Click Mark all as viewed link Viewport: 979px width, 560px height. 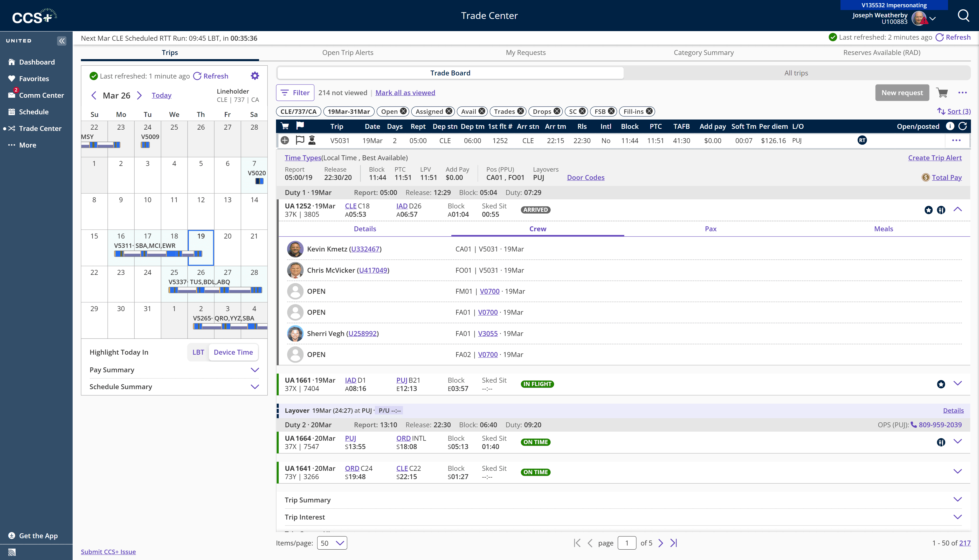coord(405,93)
